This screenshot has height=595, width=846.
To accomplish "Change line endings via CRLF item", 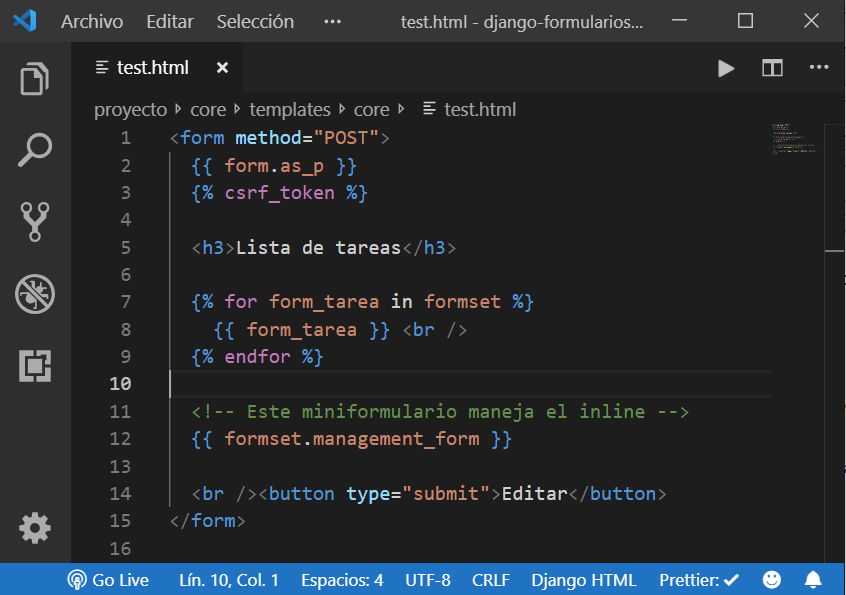I will tap(490, 580).
